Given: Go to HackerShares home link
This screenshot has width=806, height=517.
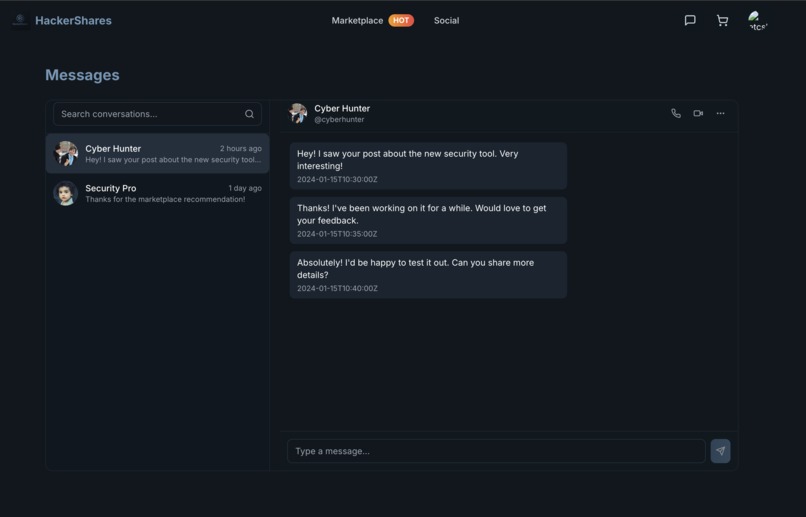Looking at the screenshot, I should 73,21.
